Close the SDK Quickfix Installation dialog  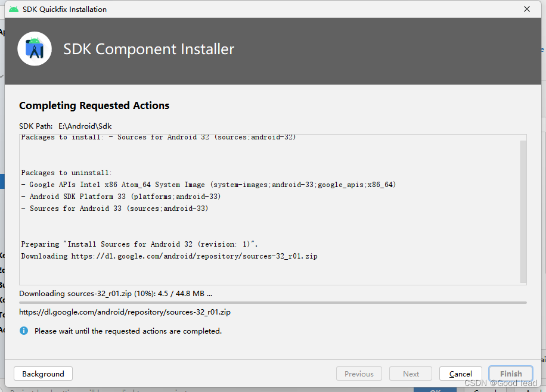pos(527,9)
